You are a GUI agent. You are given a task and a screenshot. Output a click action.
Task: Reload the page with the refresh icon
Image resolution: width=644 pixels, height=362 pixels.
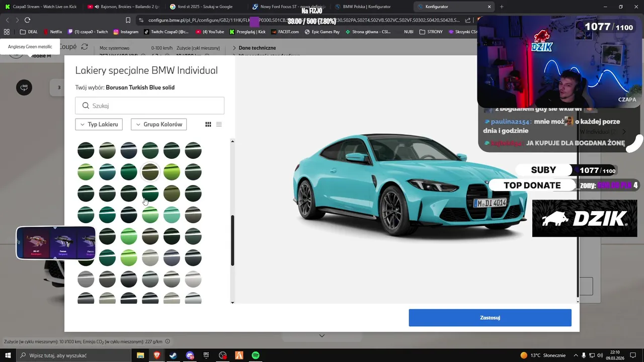click(x=27, y=20)
